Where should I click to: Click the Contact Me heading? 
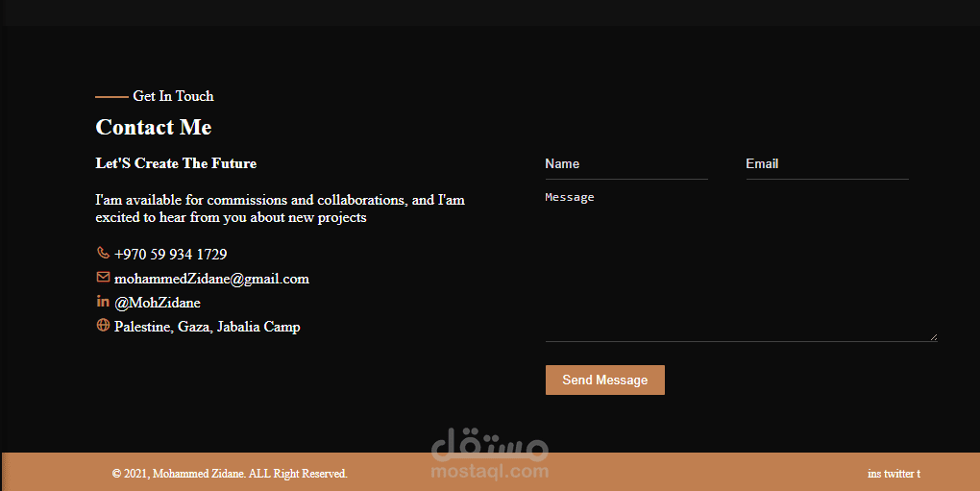click(154, 127)
